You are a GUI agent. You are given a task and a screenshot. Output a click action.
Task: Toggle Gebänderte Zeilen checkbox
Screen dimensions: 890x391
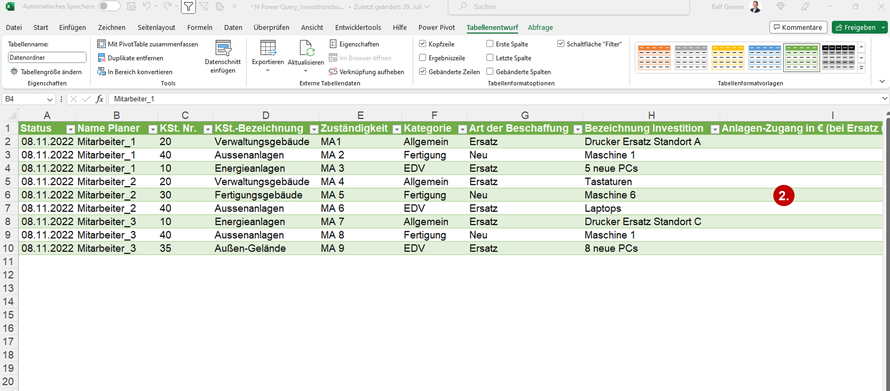click(423, 72)
